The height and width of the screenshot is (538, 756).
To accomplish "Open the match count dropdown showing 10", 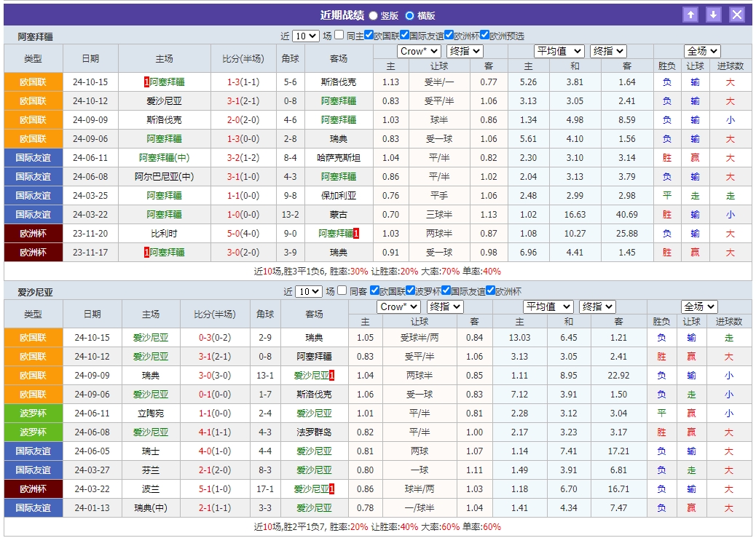I will (305, 35).
